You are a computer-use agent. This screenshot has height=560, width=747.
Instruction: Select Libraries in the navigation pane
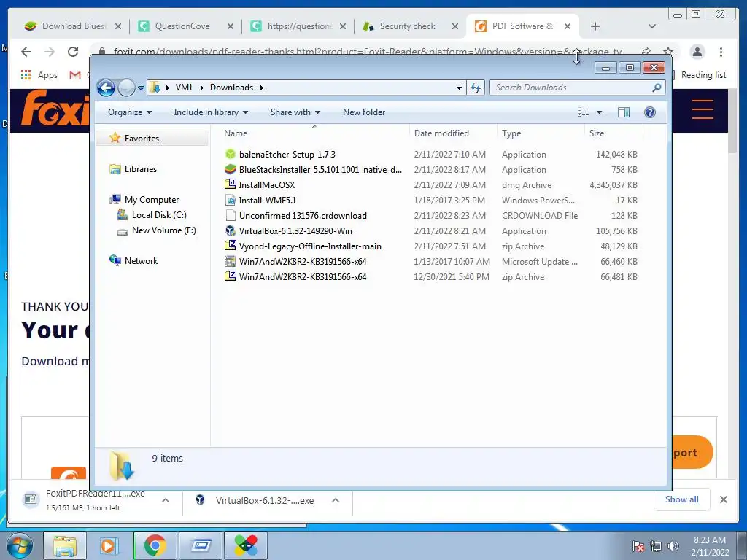pos(140,169)
